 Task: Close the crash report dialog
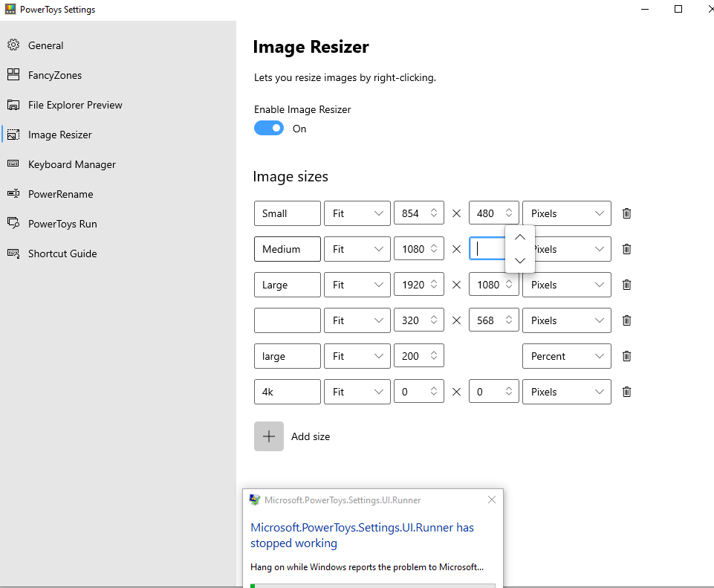coord(491,500)
